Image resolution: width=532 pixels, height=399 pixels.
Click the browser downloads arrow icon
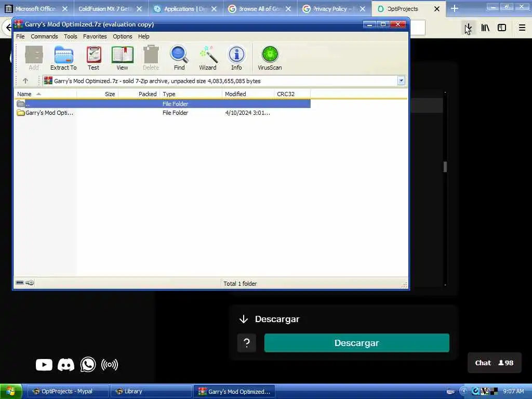click(x=468, y=28)
